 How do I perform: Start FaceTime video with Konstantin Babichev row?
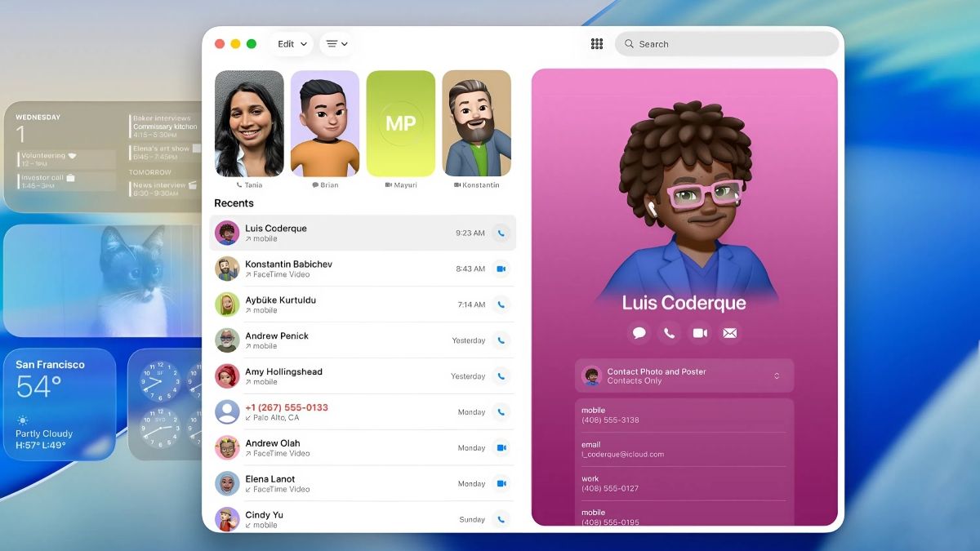click(x=501, y=269)
